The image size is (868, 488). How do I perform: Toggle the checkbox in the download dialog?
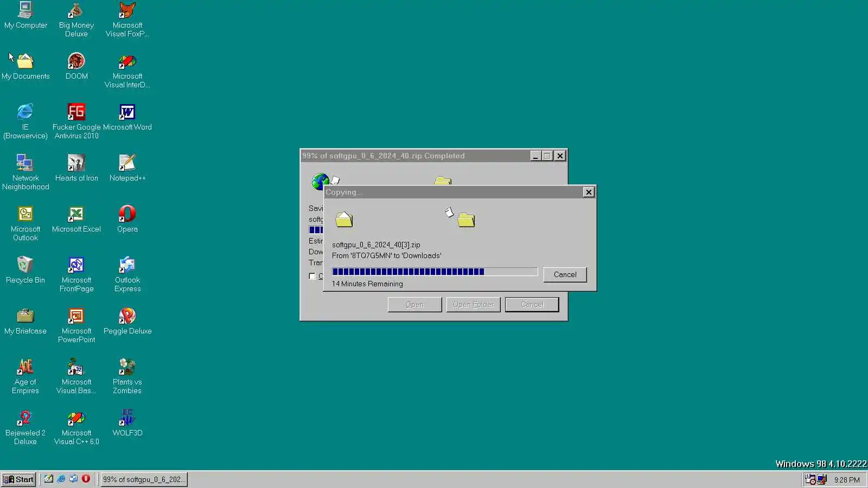coord(312,276)
